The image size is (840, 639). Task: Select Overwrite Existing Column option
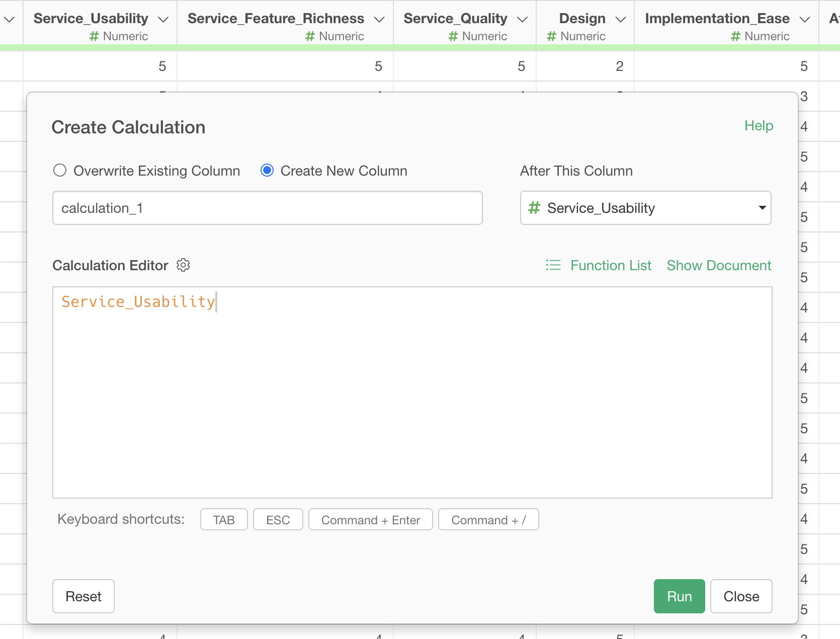60,171
